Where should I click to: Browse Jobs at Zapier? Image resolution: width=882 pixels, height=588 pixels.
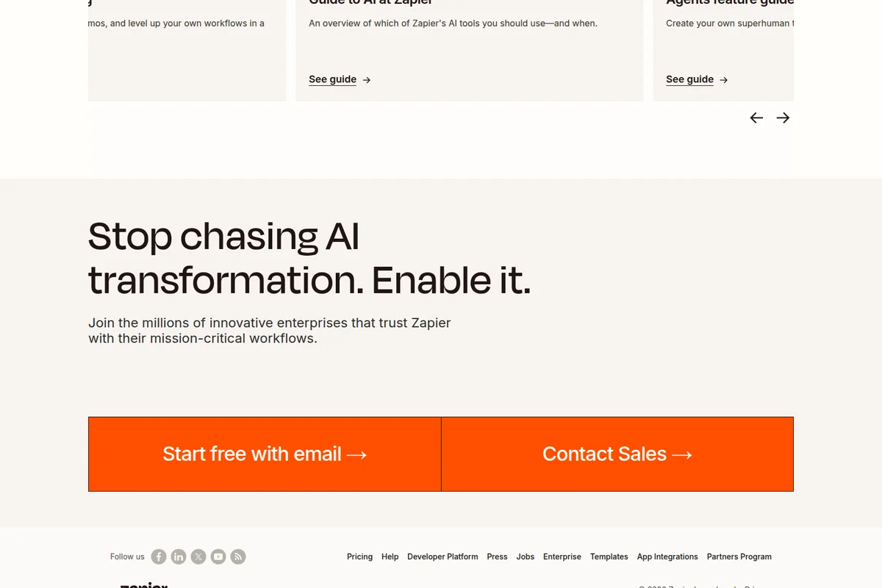tap(525, 556)
